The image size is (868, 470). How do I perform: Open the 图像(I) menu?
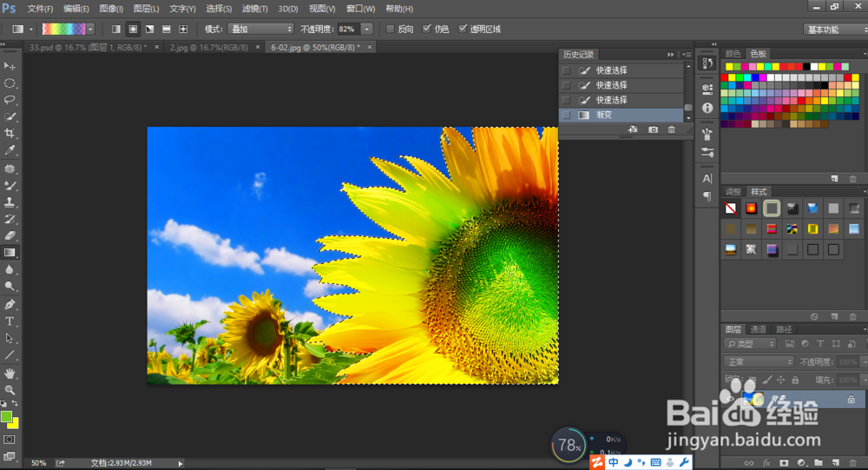[x=111, y=9]
